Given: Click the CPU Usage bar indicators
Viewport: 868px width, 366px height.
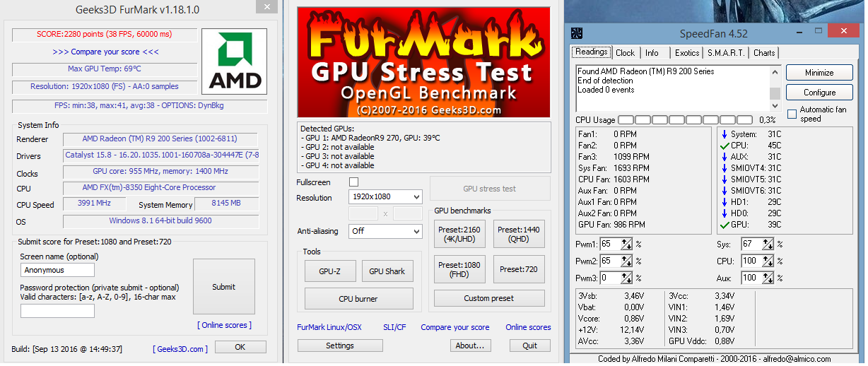Looking at the screenshot, I should pyautogui.click(x=685, y=120).
